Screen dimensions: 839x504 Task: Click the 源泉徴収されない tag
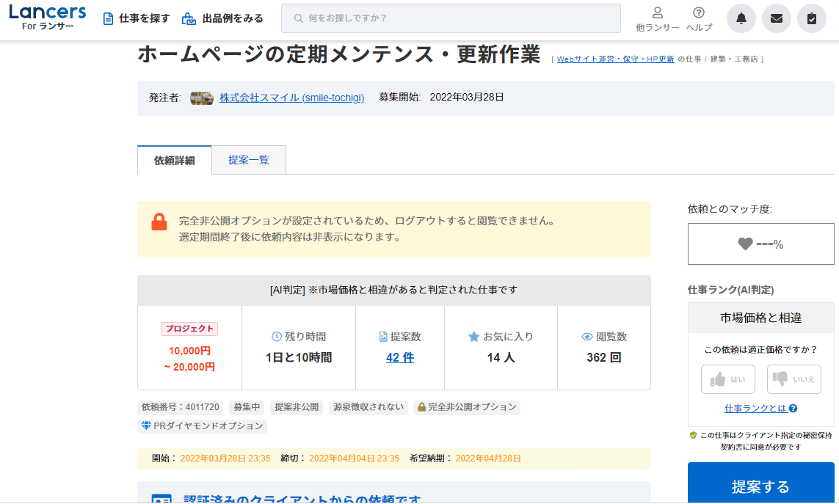click(368, 407)
